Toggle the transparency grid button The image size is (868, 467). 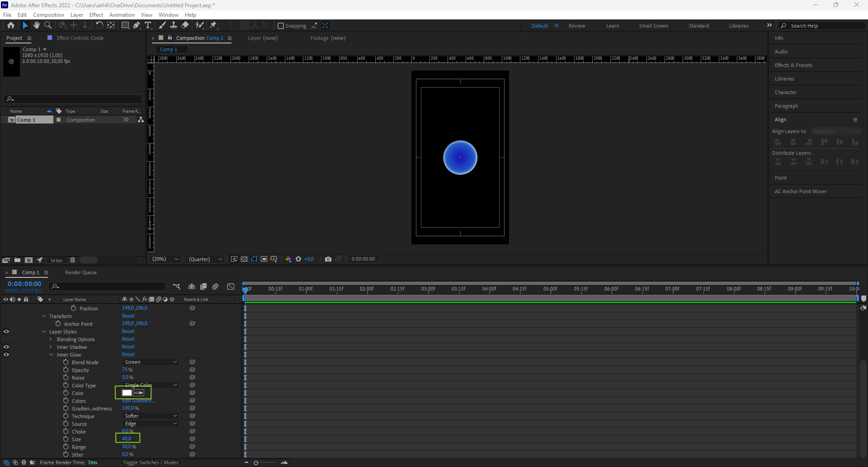click(244, 259)
